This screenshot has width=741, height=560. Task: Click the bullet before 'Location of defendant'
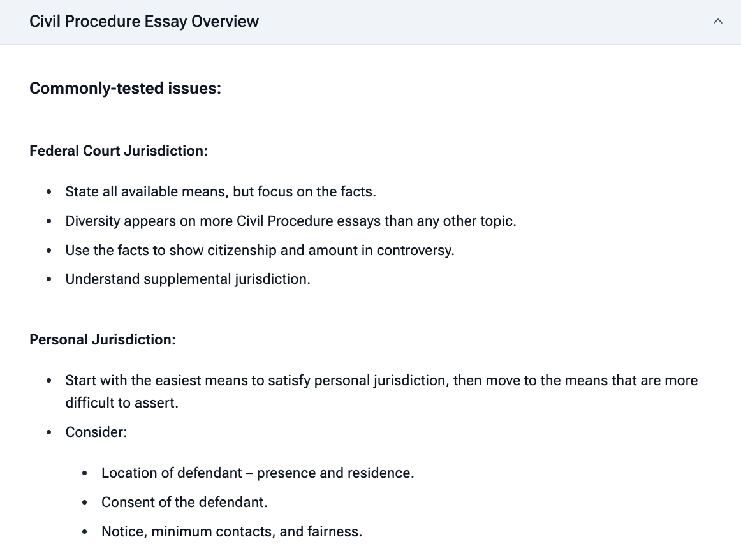point(85,474)
